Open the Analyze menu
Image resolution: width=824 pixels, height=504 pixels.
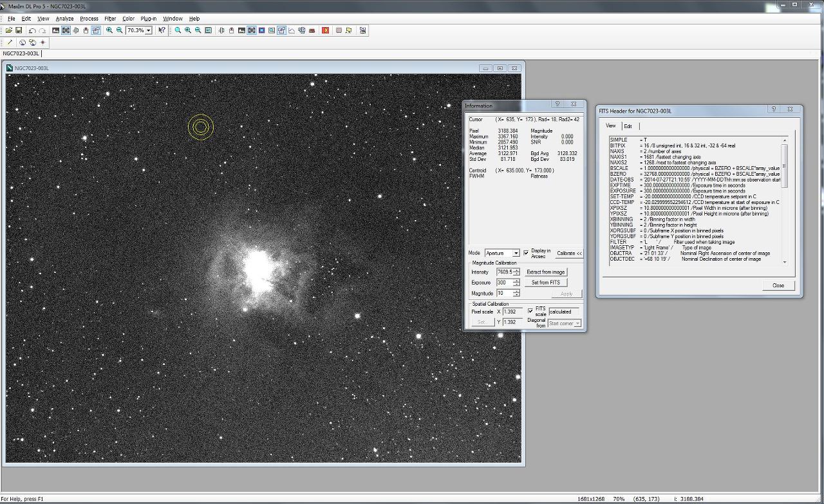[x=64, y=19]
